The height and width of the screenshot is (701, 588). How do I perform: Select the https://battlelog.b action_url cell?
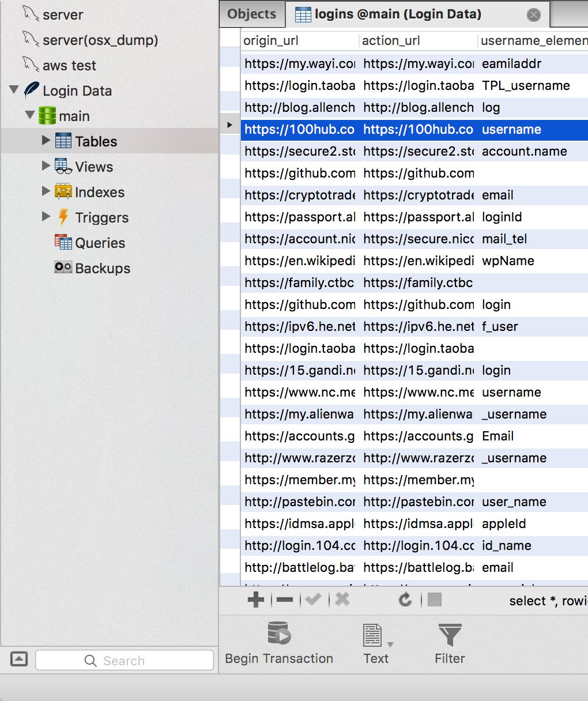419,567
